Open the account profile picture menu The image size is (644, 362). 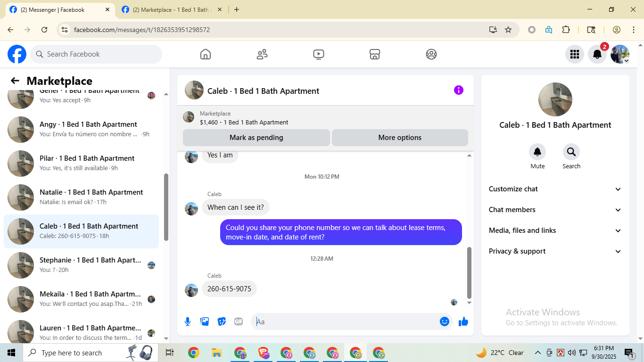pyautogui.click(x=620, y=54)
